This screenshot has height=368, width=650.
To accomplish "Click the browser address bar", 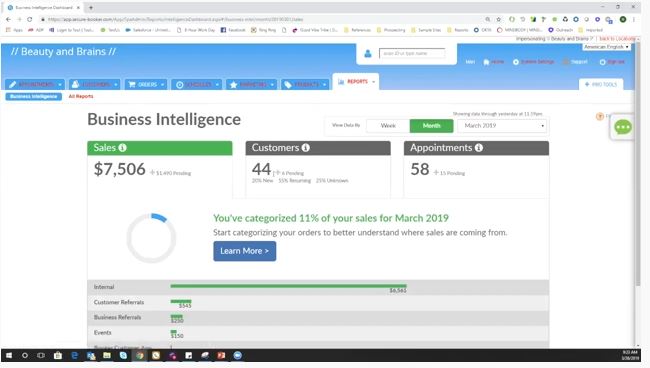I will (x=261, y=19).
